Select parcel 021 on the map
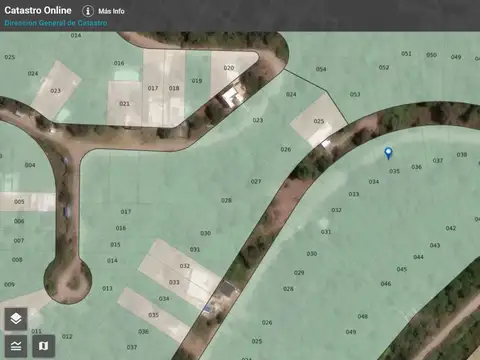Image resolution: width=480 pixels, height=360 pixels. 124,104
